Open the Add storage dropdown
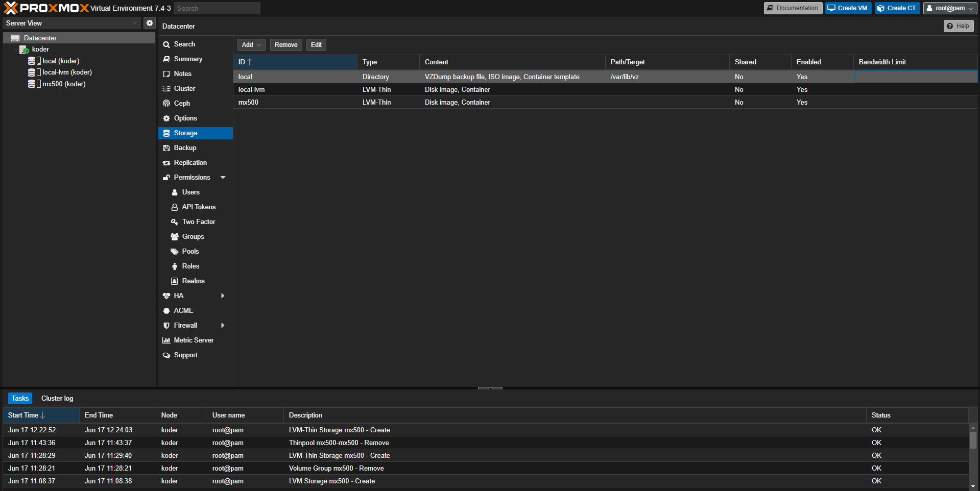This screenshot has width=980, height=491. 251,45
